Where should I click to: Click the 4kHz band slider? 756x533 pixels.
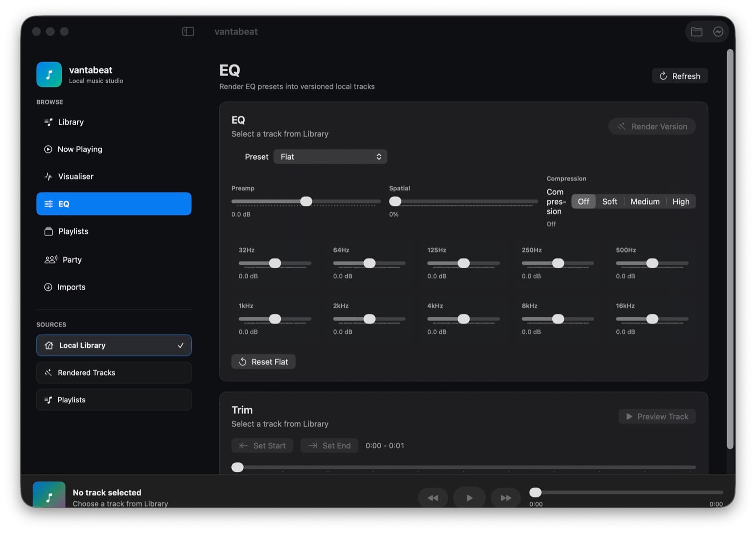pyautogui.click(x=463, y=319)
